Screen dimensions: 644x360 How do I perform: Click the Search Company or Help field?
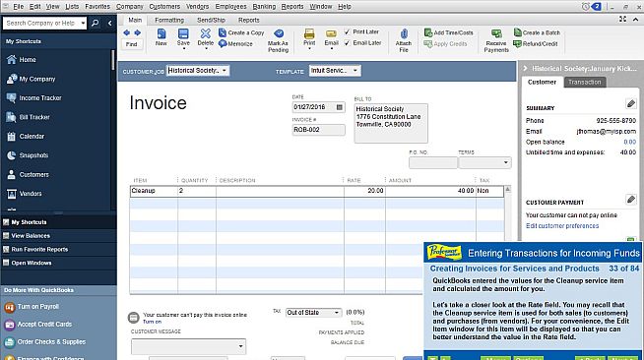[41, 23]
